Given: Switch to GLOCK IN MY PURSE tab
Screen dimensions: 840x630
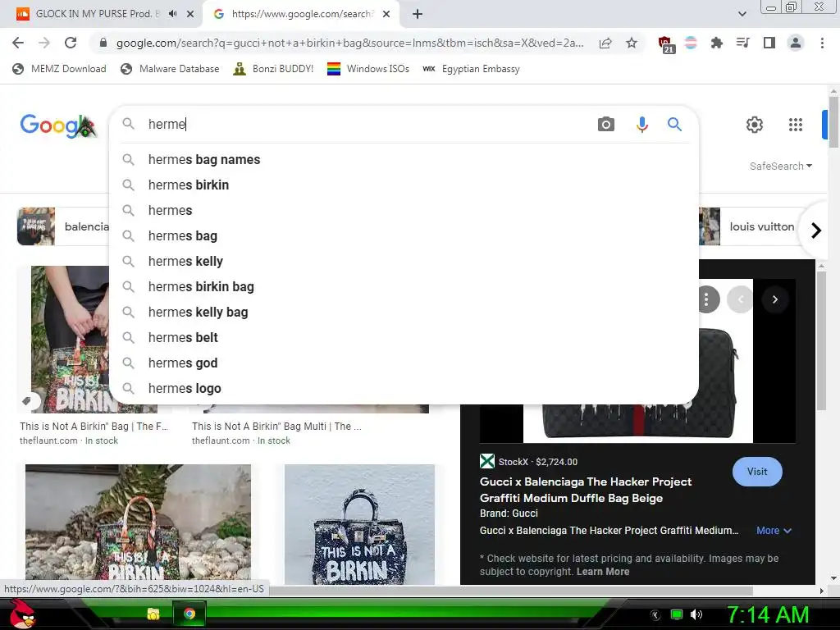Looking at the screenshot, I should (97, 14).
